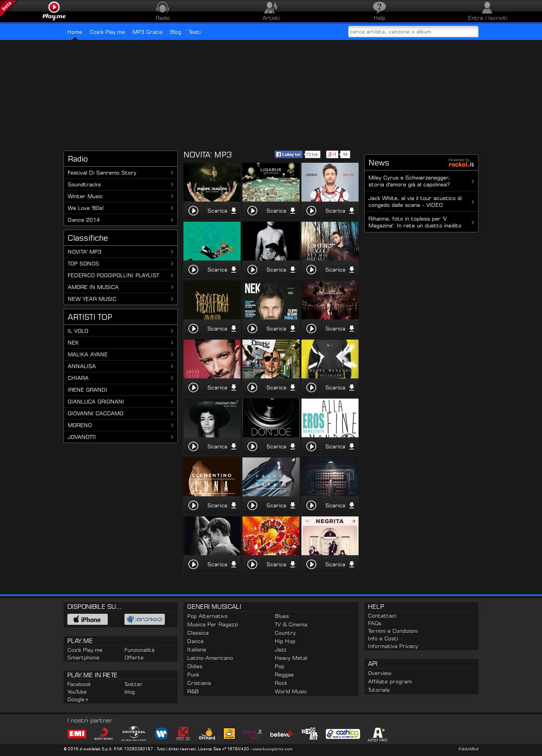Play the track under the Negrita cover
This screenshot has width=542, height=756.
pyautogui.click(x=311, y=564)
